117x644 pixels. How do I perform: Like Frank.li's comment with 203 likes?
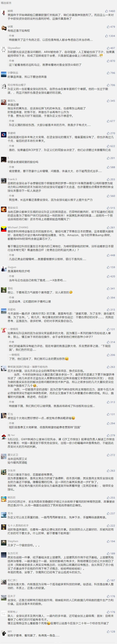[x=111, y=179]
